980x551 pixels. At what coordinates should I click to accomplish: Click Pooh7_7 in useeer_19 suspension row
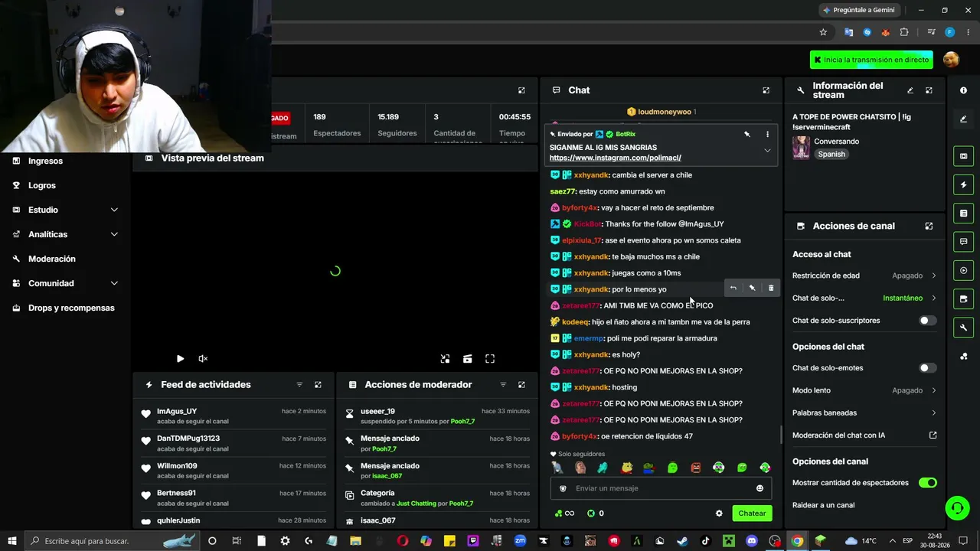(462, 421)
